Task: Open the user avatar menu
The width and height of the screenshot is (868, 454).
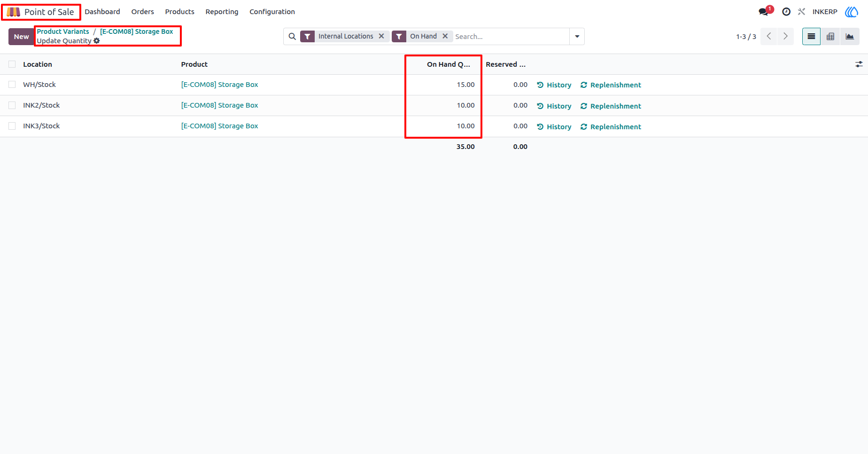Action: click(x=851, y=12)
